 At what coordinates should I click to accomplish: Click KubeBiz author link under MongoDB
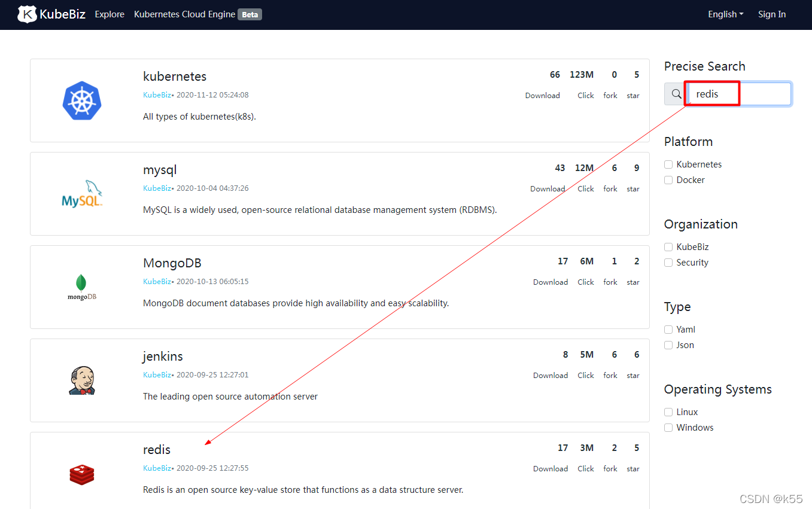[157, 282]
